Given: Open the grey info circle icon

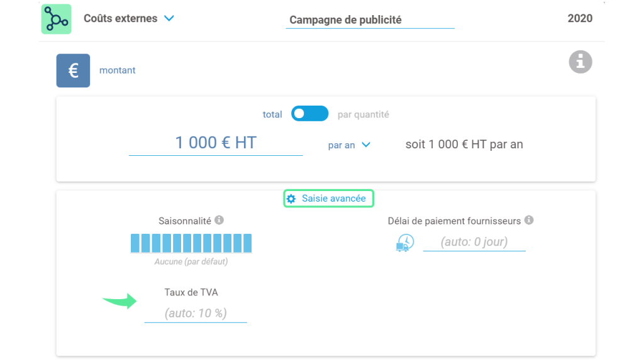Looking at the screenshot, I should [580, 62].
